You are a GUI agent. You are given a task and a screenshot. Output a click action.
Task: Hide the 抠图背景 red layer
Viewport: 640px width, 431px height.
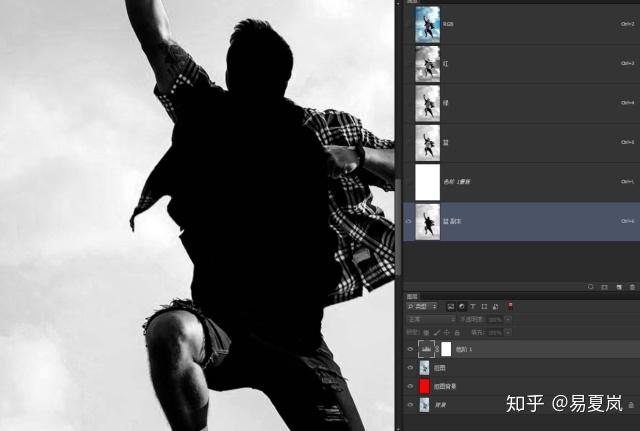click(411, 386)
